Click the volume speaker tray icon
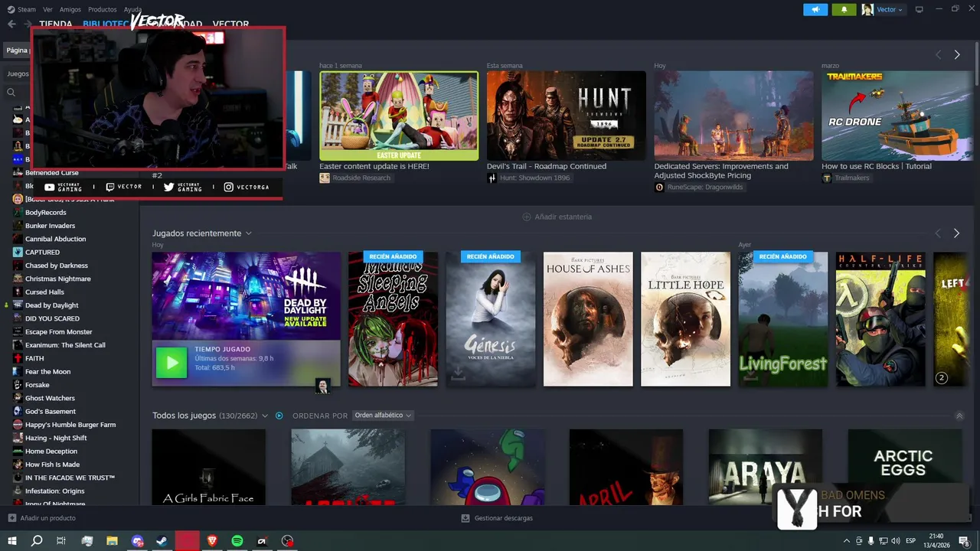Screen dimensions: 980x551 tap(895, 541)
